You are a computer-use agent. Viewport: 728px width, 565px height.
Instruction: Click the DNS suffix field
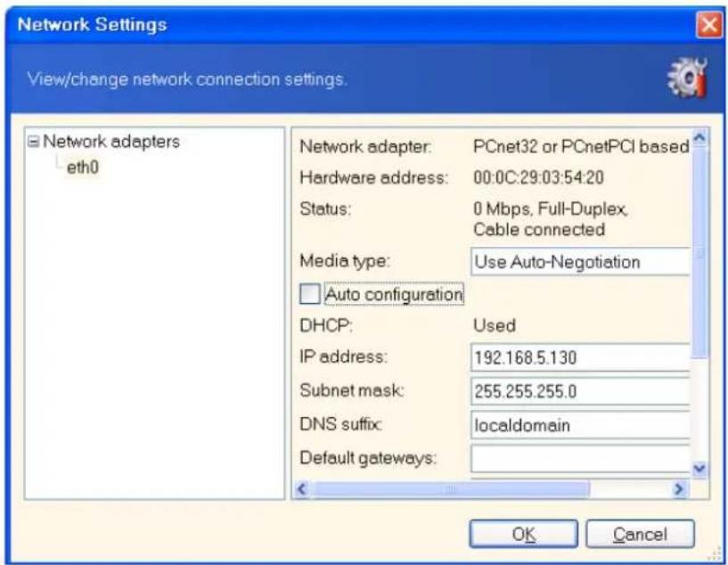click(580, 425)
